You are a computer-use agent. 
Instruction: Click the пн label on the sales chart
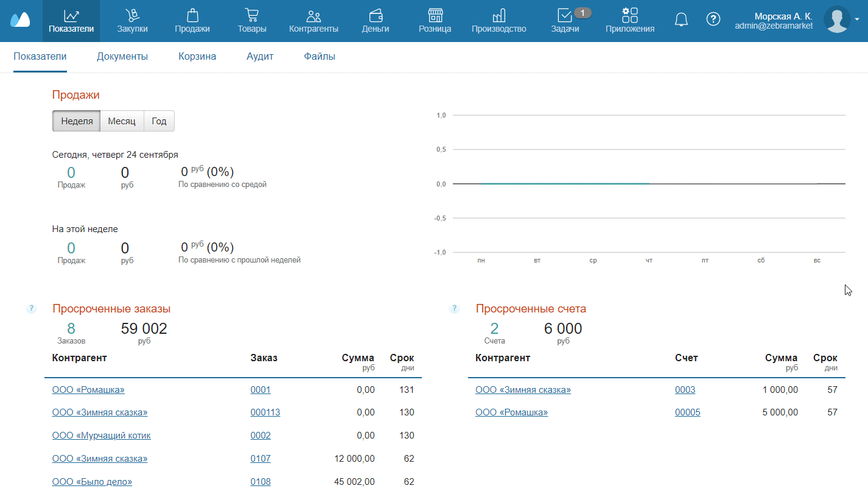click(481, 260)
